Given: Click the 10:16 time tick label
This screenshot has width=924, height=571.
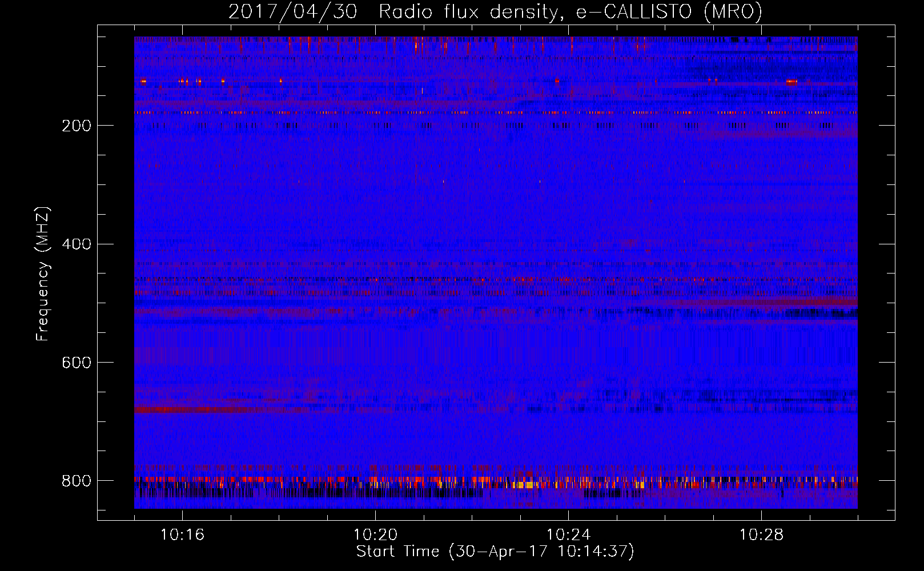Looking at the screenshot, I should (x=182, y=535).
